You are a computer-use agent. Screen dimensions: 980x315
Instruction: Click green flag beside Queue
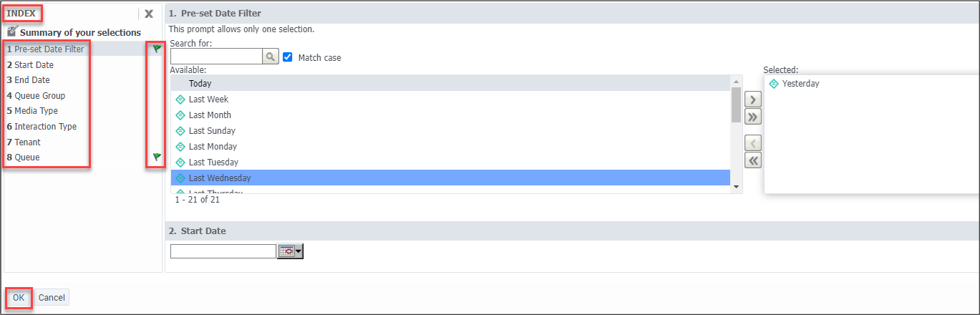point(157,157)
